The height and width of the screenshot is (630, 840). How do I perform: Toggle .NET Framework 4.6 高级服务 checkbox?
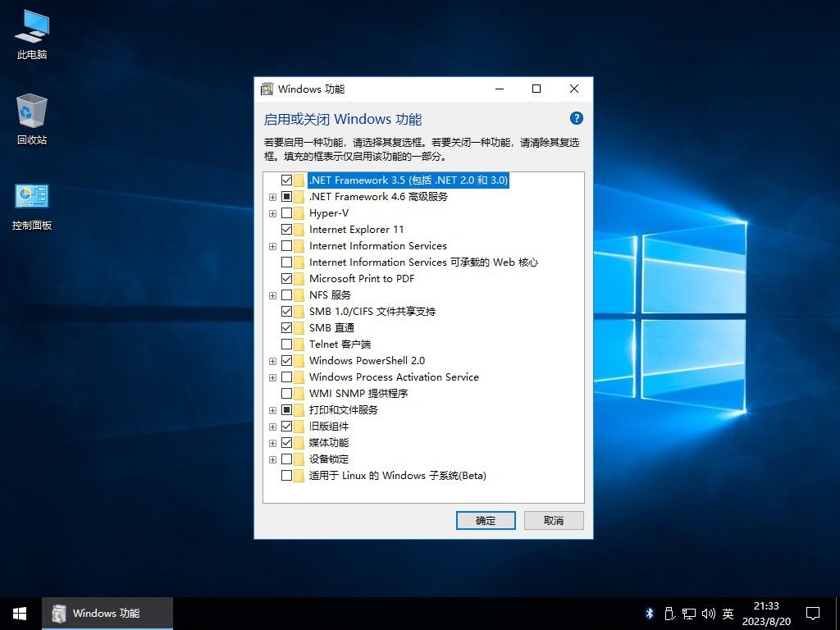(286, 197)
